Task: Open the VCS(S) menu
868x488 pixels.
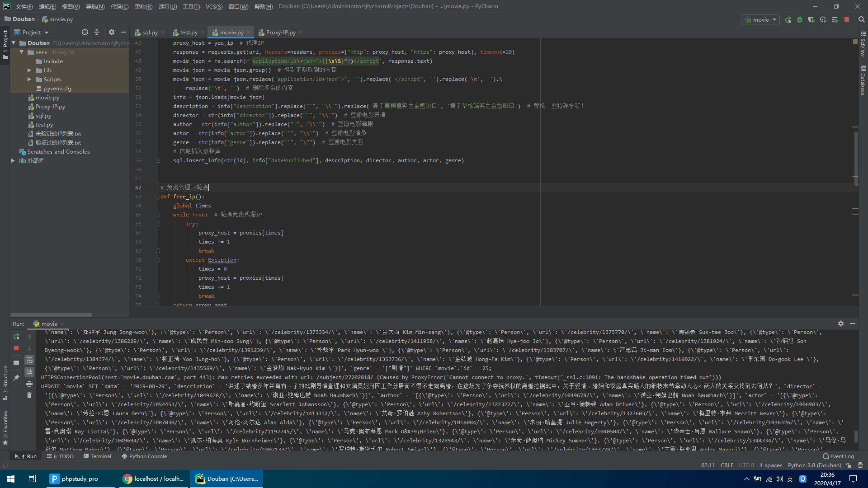Action: pos(214,6)
